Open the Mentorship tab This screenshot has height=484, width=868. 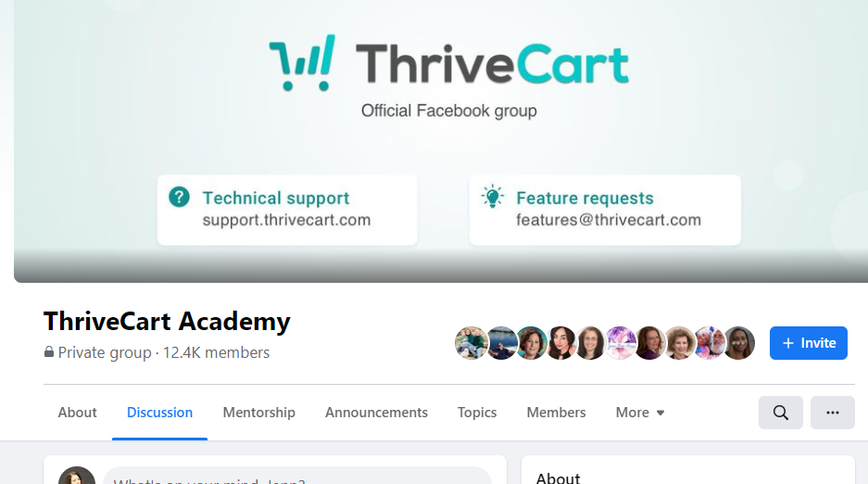click(259, 413)
